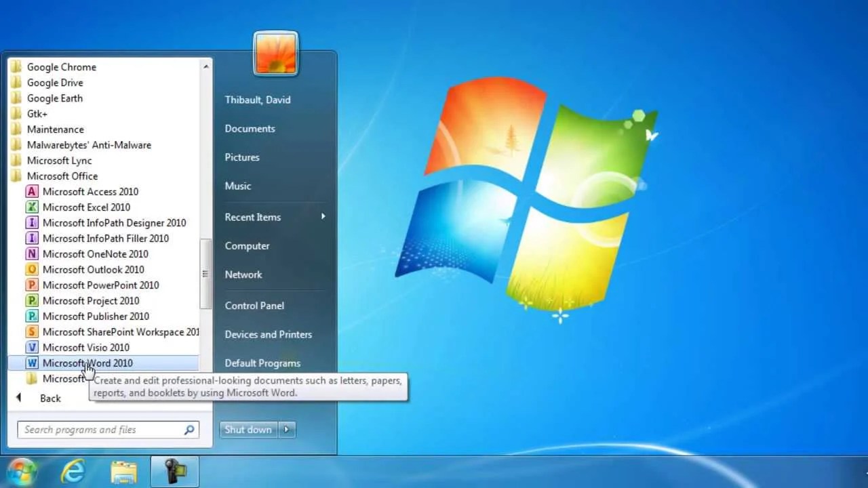Screen dimensions: 868x488
Task: Start Microsoft Publisher 2010
Action: point(96,316)
